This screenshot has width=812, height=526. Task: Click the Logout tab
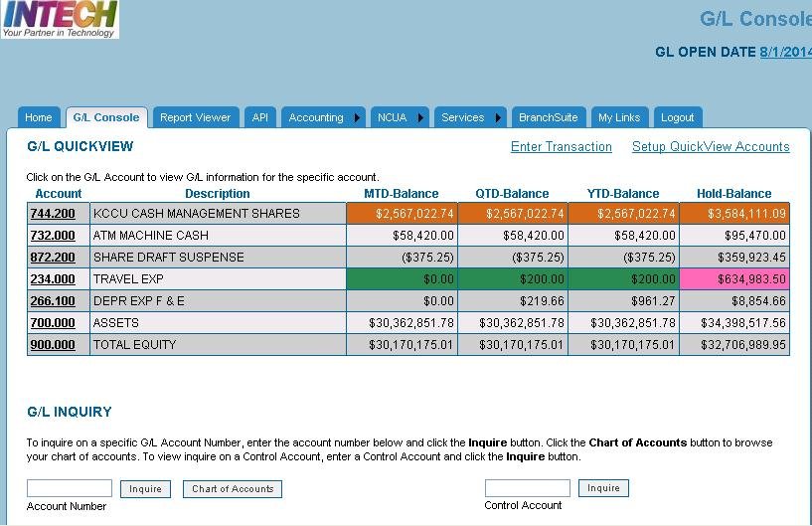point(678,117)
